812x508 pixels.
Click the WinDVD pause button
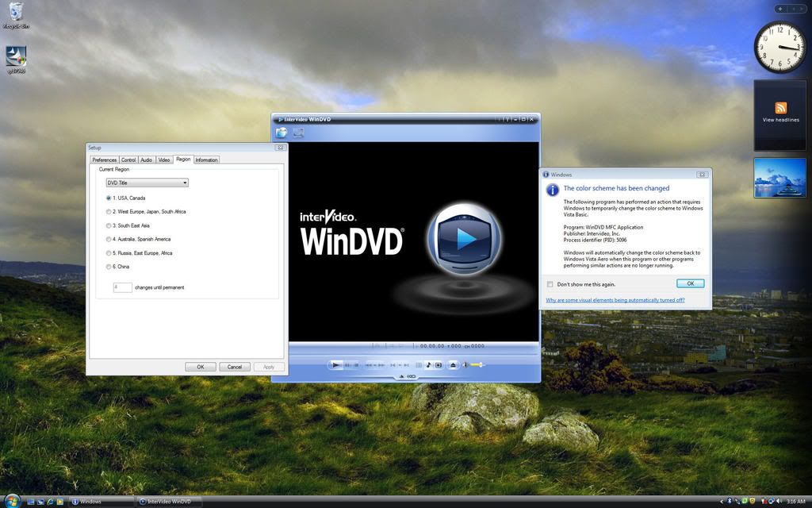click(347, 365)
